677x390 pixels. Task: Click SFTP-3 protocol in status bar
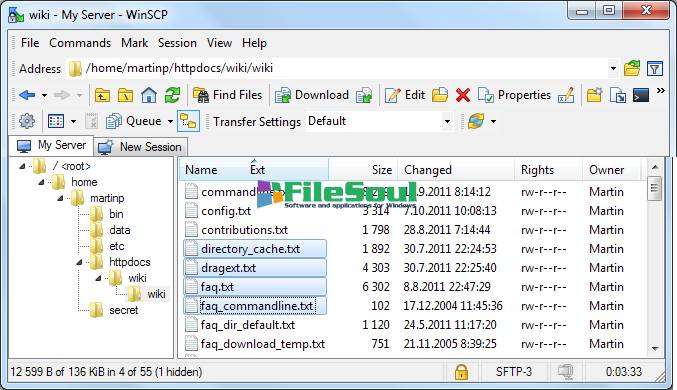click(x=514, y=372)
